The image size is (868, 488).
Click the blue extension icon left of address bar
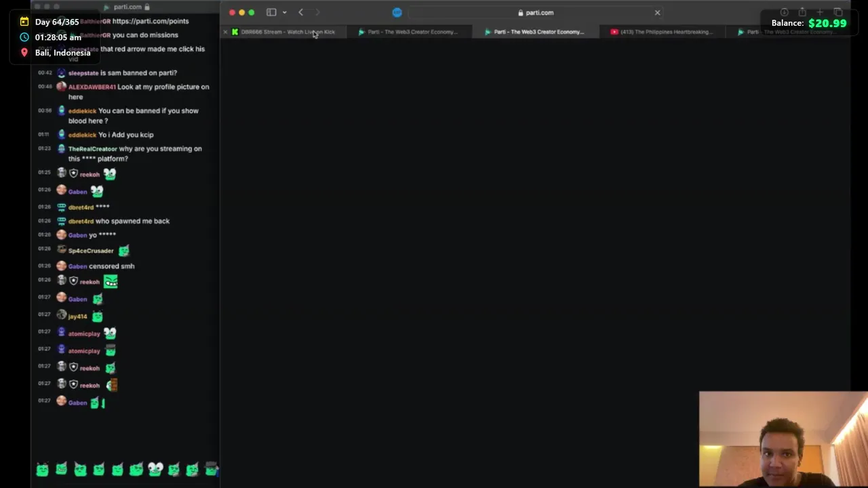[397, 12]
